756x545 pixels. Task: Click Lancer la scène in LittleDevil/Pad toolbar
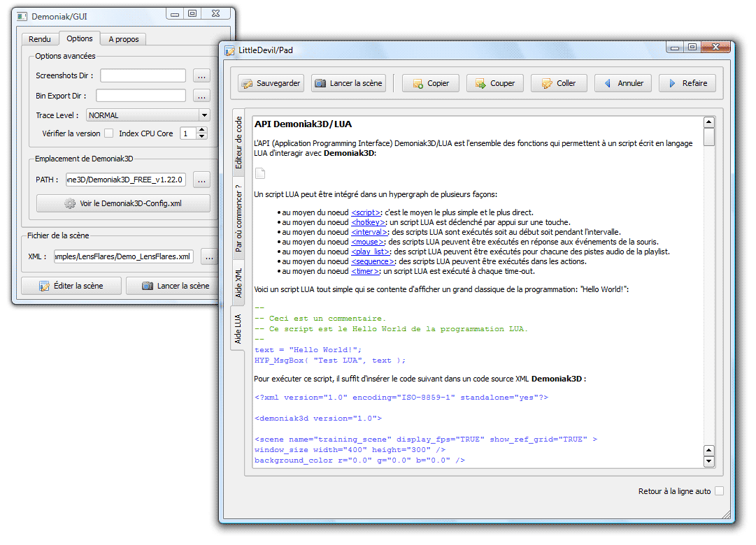click(348, 83)
